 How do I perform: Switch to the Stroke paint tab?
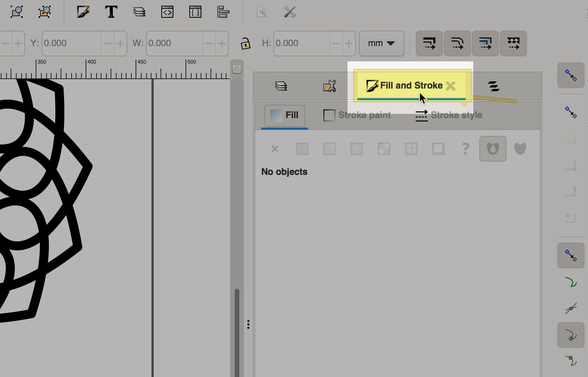(x=357, y=115)
